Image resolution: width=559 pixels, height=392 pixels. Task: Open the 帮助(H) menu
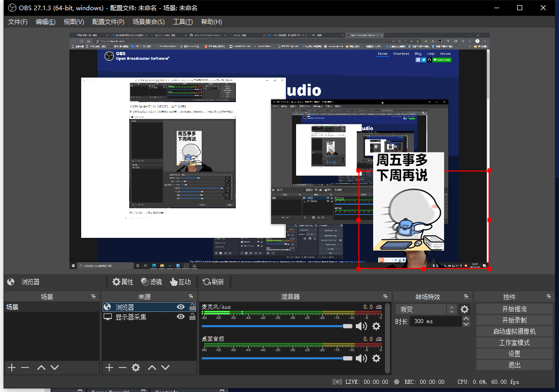[x=211, y=22]
